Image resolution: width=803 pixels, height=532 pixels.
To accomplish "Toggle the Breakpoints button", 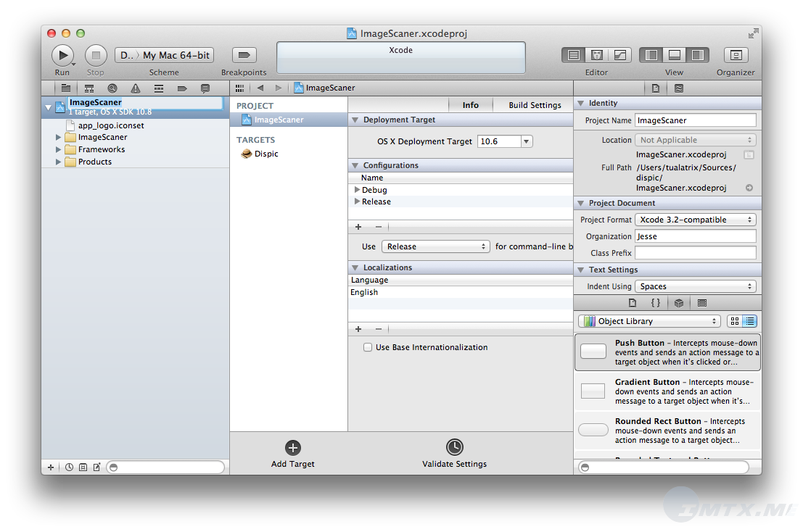I will point(244,55).
